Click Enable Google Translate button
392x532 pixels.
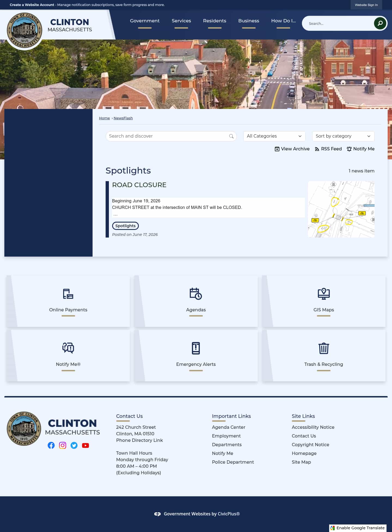point(358,528)
